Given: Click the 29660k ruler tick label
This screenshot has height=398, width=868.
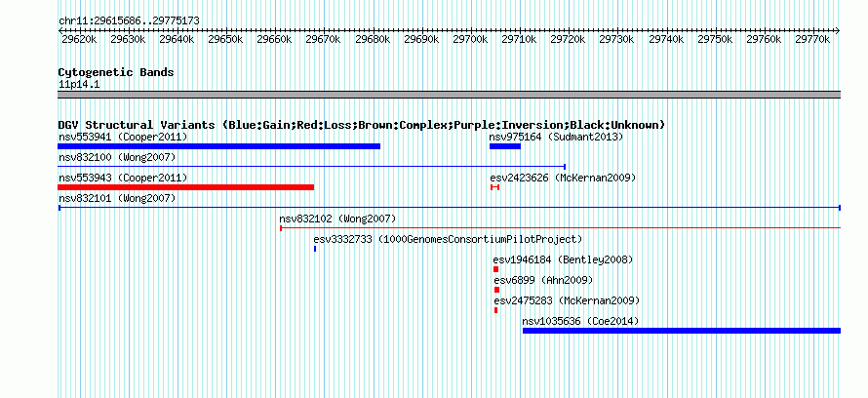Looking at the screenshot, I should [275, 39].
